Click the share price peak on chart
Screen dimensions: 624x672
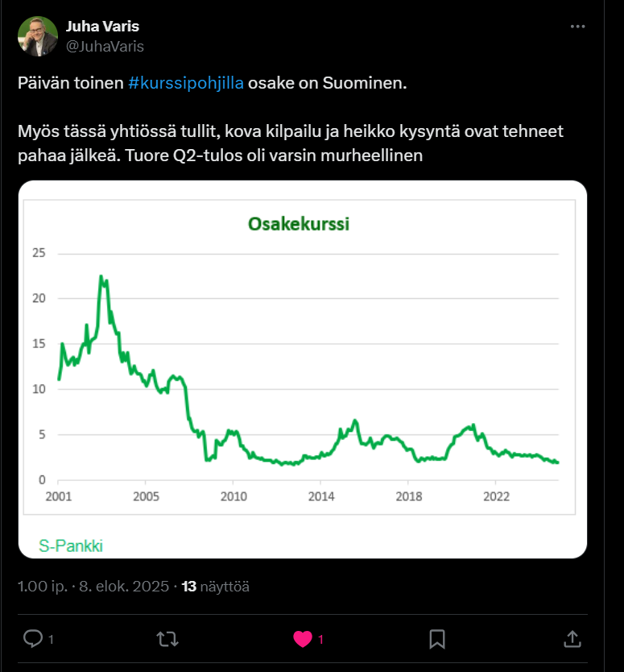101,276
